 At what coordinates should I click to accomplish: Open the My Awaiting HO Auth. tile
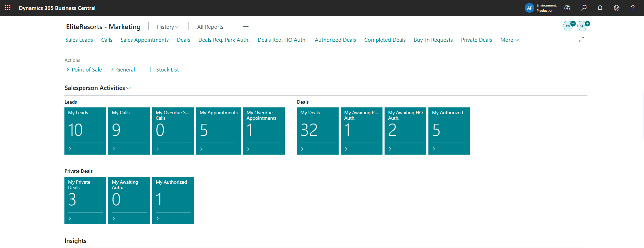[405, 131]
